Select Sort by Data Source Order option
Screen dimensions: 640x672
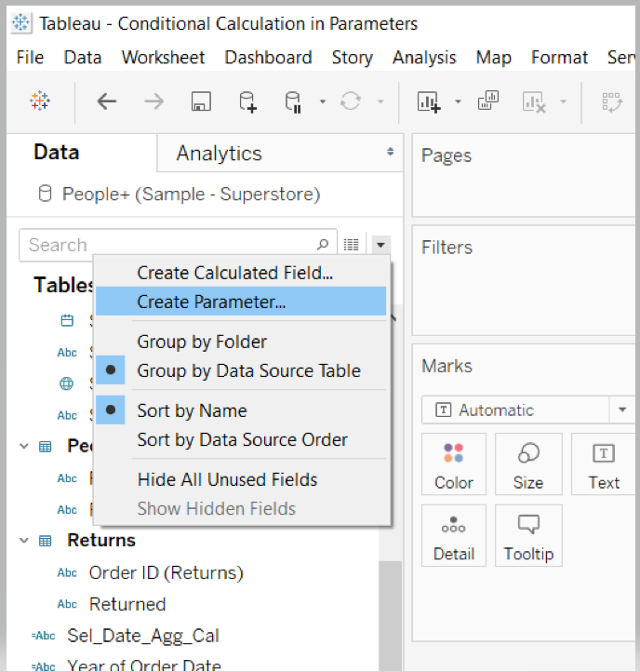coord(241,439)
